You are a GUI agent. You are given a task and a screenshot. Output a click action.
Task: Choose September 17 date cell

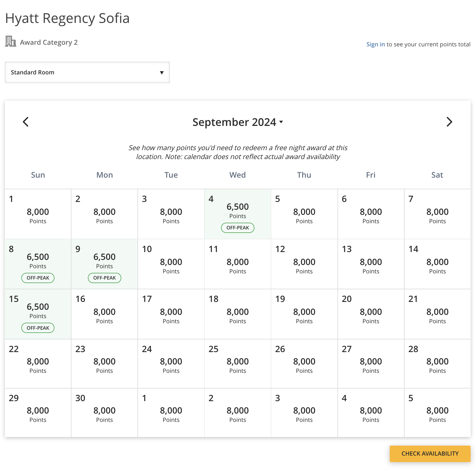(171, 314)
